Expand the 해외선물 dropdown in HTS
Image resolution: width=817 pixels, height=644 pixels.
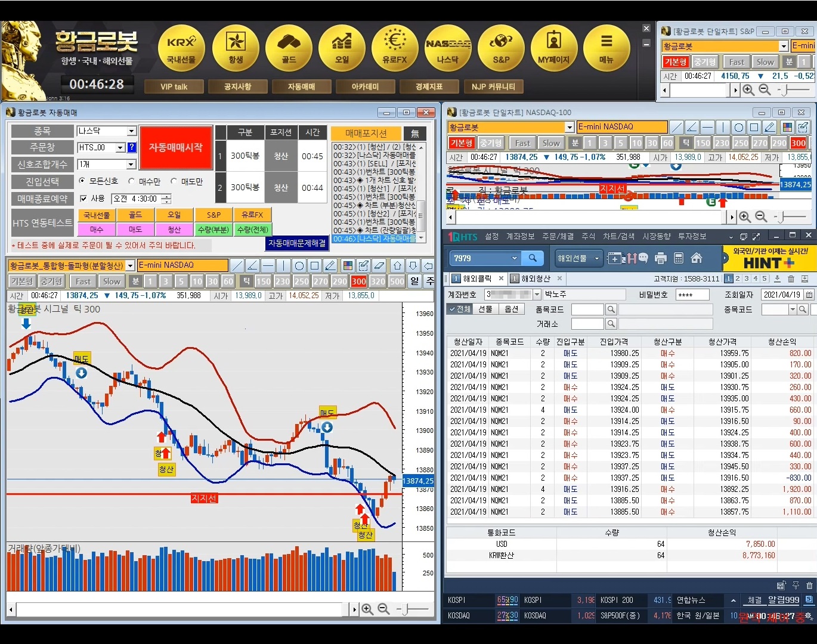point(596,258)
